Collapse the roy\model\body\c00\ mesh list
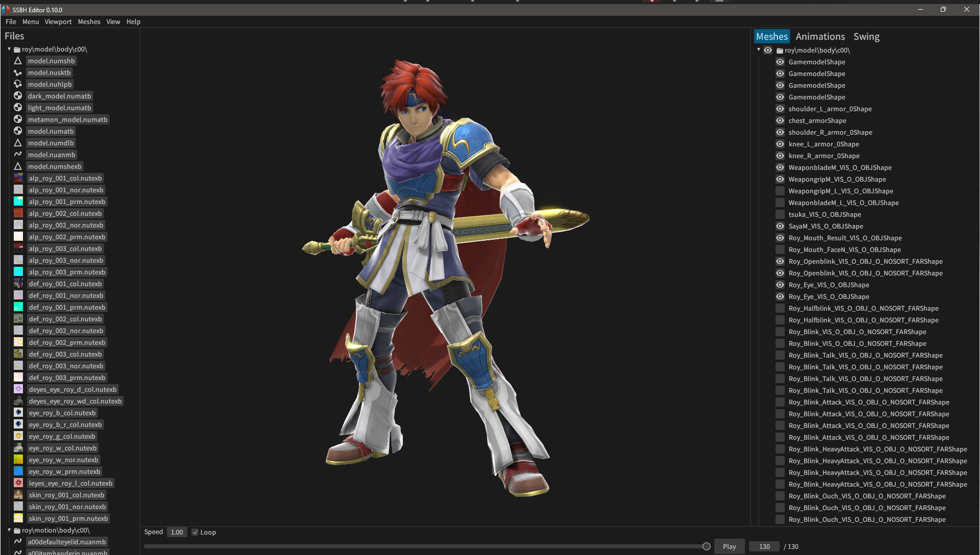This screenshot has width=980, height=555. [x=759, y=50]
